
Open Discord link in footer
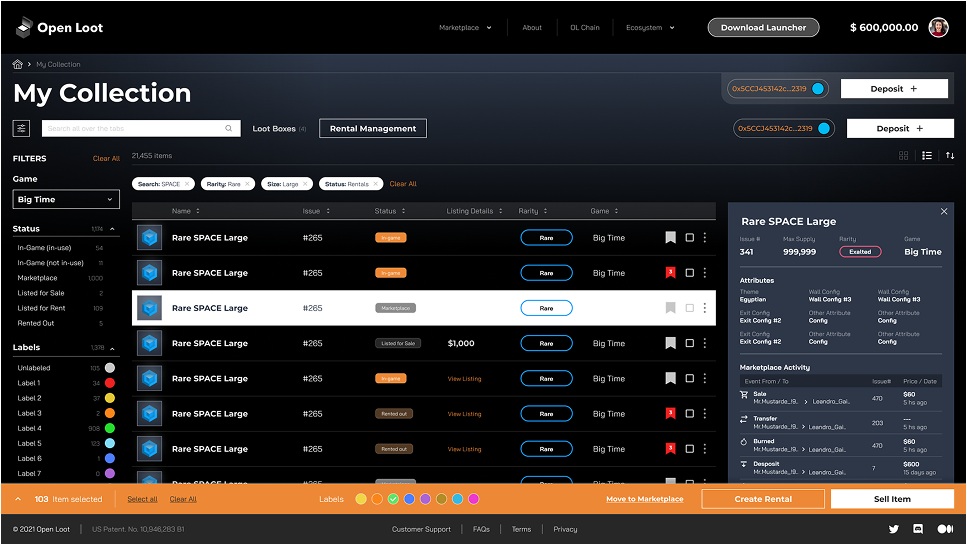tap(918, 529)
